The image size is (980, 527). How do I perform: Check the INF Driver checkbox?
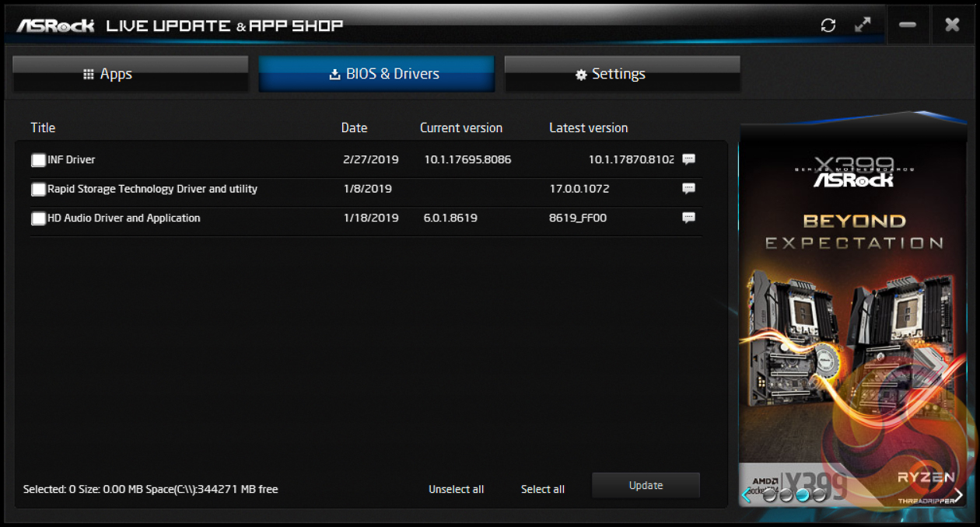click(x=38, y=160)
